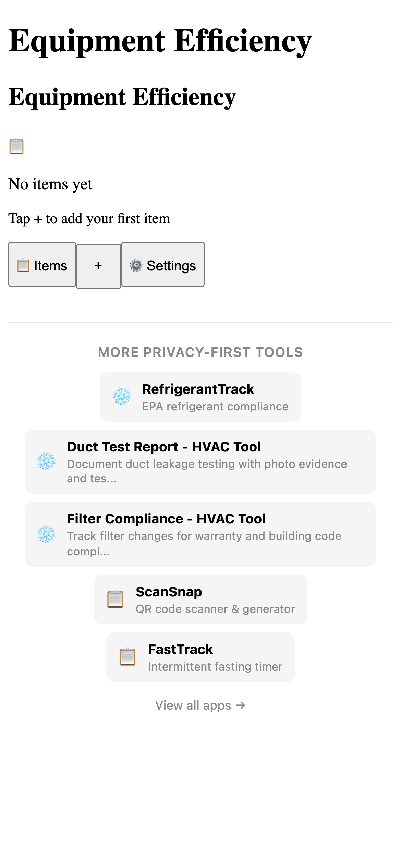Click the More Privacy-First Tools heading
The width and height of the screenshot is (401, 868).
[x=200, y=352]
